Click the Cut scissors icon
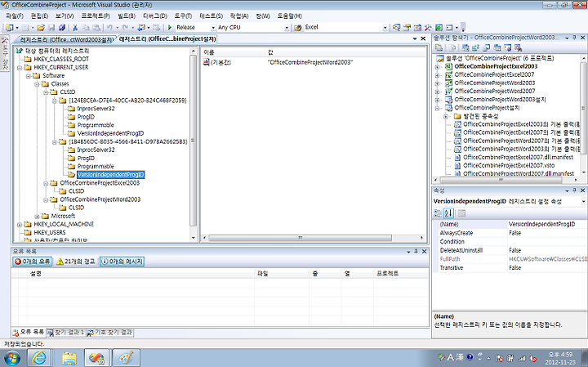Viewport: 588px width, 367px height. [x=75, y=28]
